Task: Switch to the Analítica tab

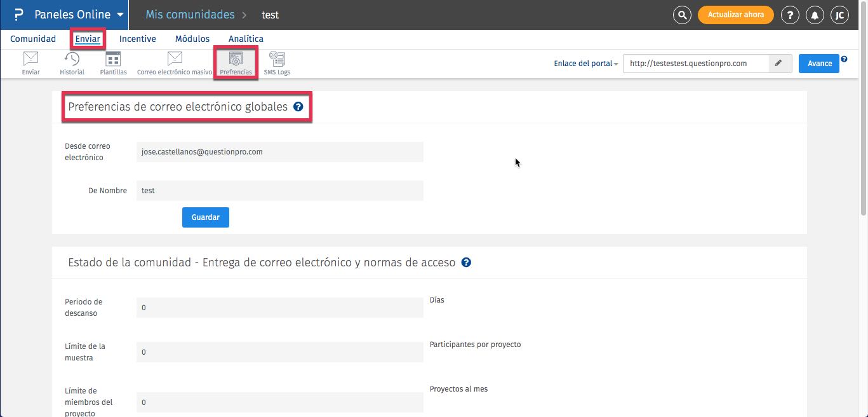Action: click(246, 39)
